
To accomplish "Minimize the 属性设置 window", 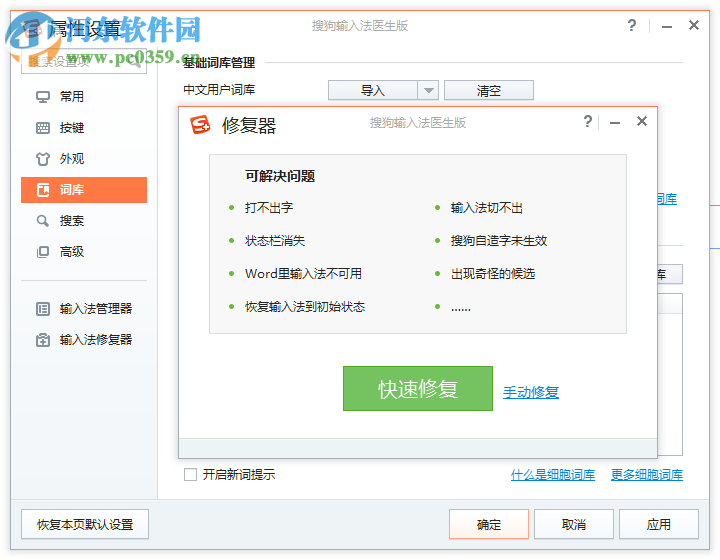I will (667, 27).
